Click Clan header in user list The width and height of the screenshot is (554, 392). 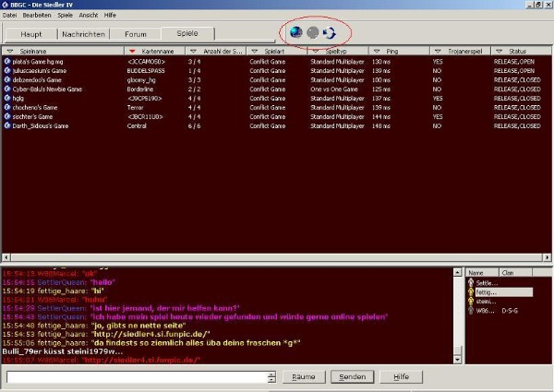tap(515, 273)
